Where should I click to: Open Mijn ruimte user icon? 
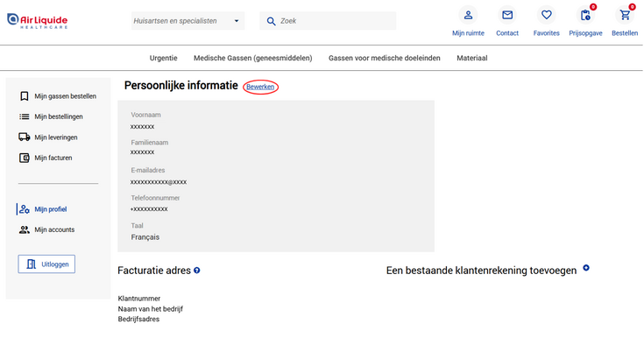click(x=468, y=15)
